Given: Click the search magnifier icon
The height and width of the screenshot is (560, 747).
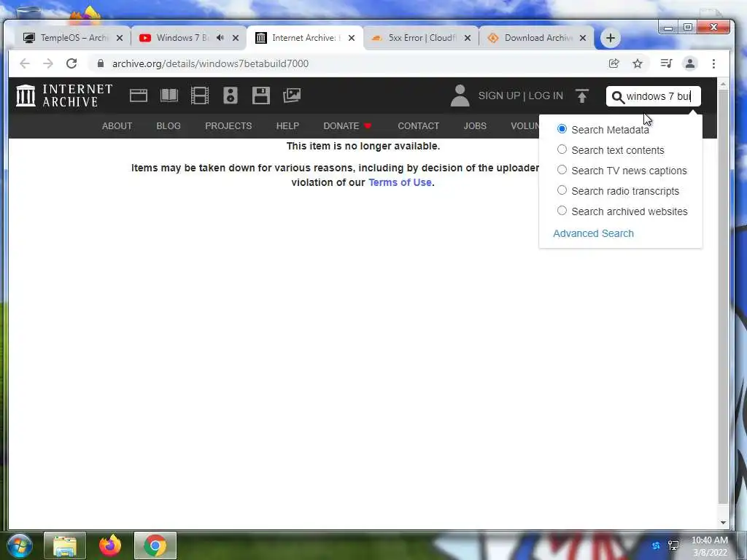Looking at the screenshot, I should point(617,97).
